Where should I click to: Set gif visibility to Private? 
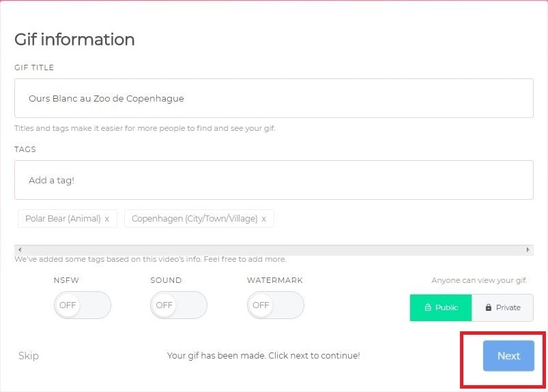point(503,307)
